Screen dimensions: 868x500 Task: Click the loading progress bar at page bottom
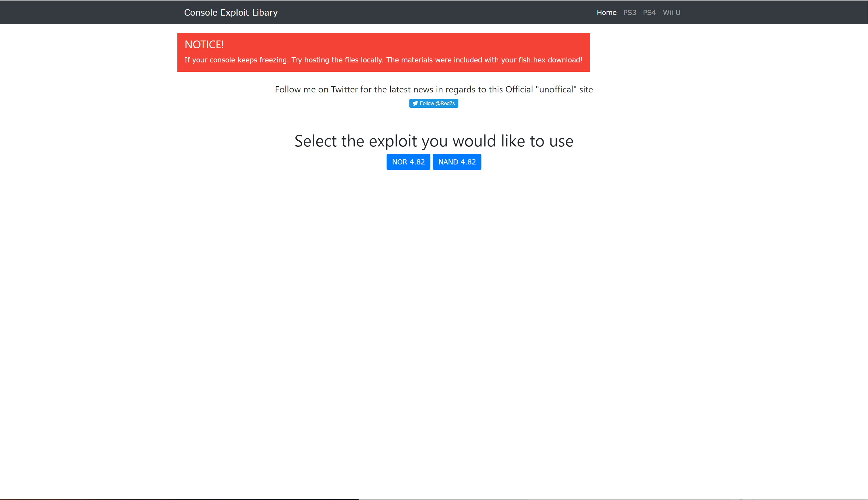tap(179, 499)
